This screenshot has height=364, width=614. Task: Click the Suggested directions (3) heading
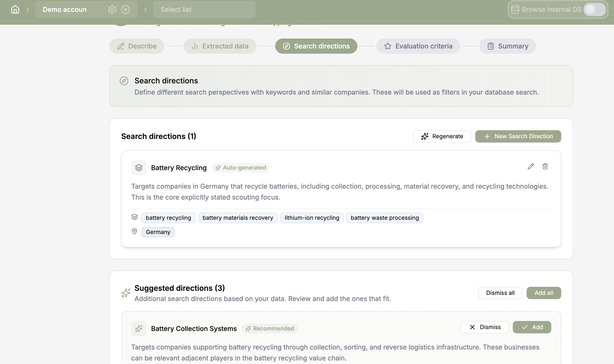click(x=180, y=288)
